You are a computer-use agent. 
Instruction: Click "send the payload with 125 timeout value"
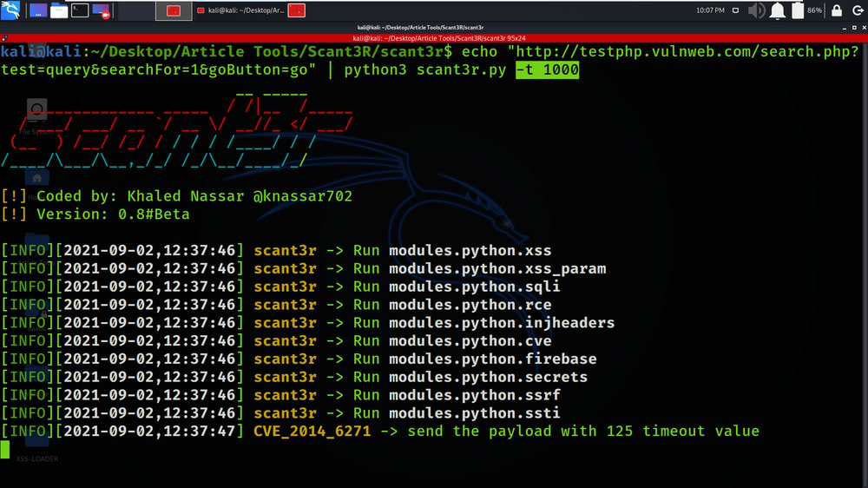[583, 431]
